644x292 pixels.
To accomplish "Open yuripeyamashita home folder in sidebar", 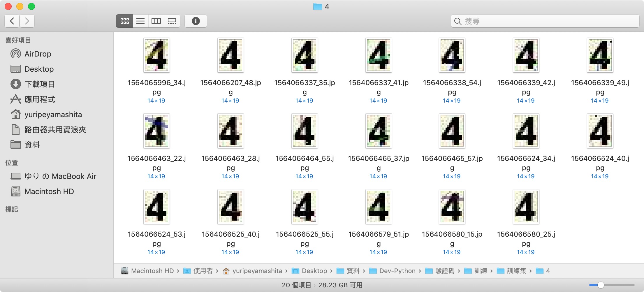I will tap(53, 115).
